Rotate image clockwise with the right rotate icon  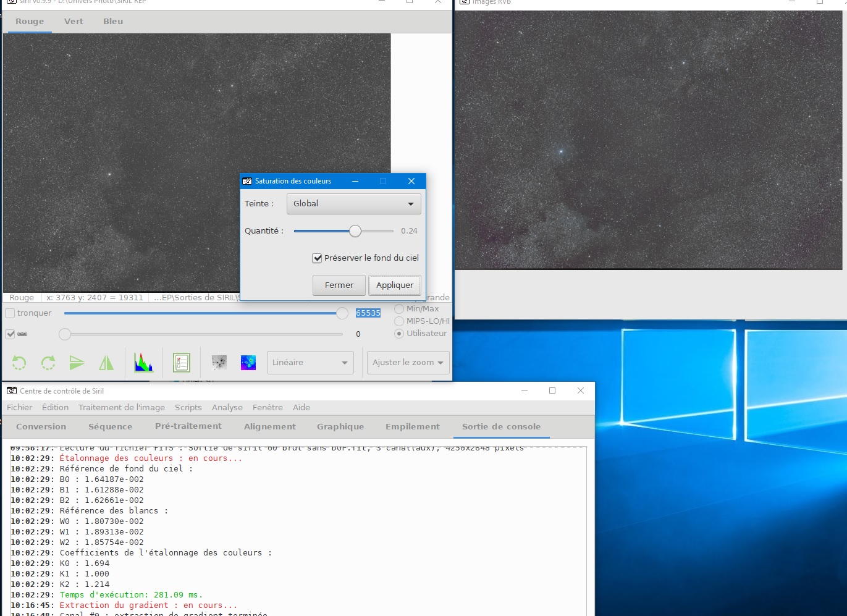point(48,363)
